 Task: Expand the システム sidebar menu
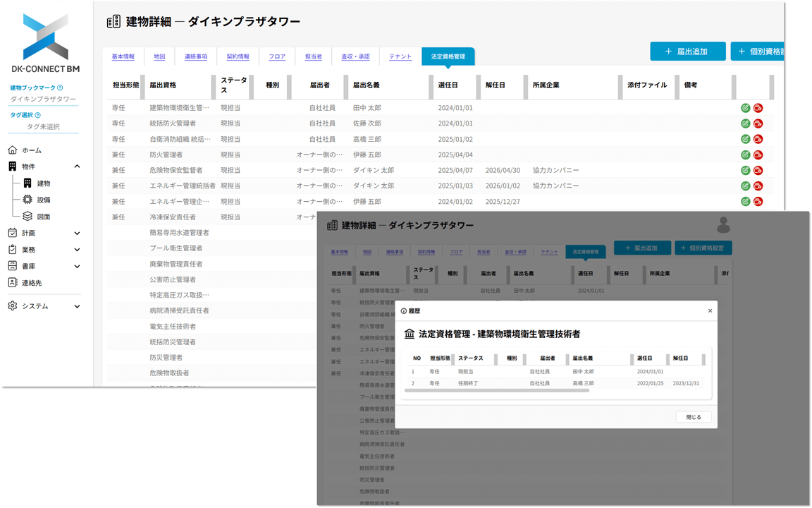pos(77,306)
